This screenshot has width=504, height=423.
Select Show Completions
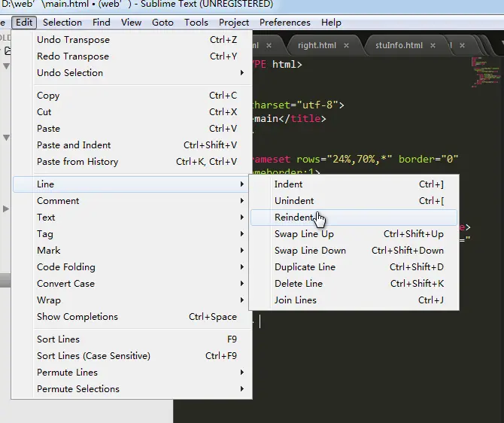pos(132,317)
